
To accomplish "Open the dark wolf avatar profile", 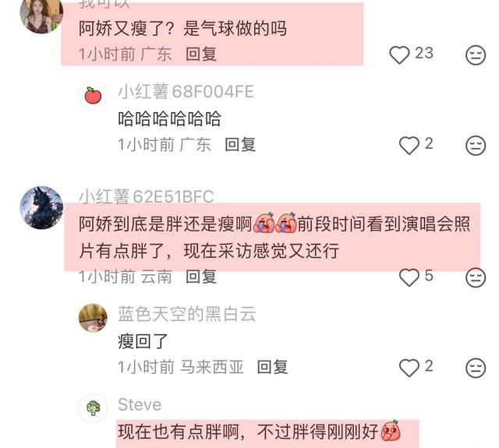I will (41, 207).
